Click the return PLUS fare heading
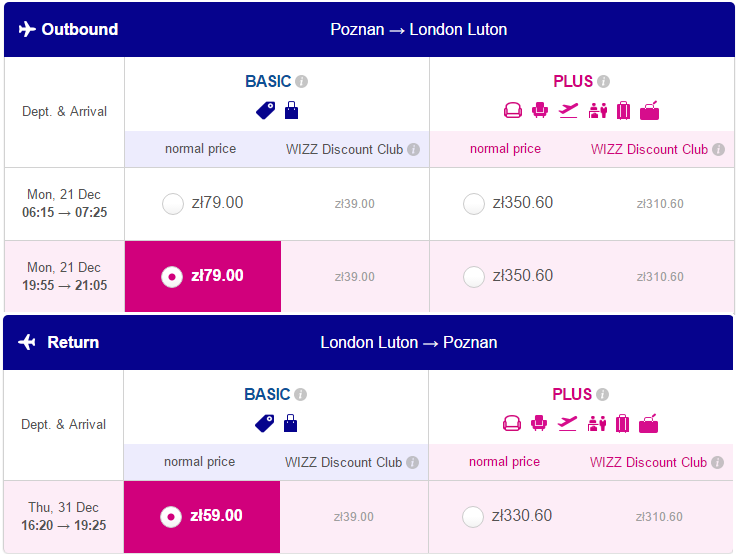The width and height of the screenshot is (737, 554). (572, 394)
